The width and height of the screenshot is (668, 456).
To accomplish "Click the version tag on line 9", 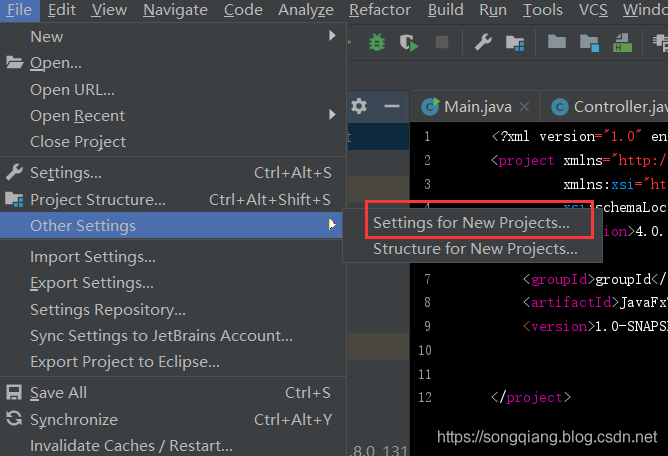I will point(559,326).
